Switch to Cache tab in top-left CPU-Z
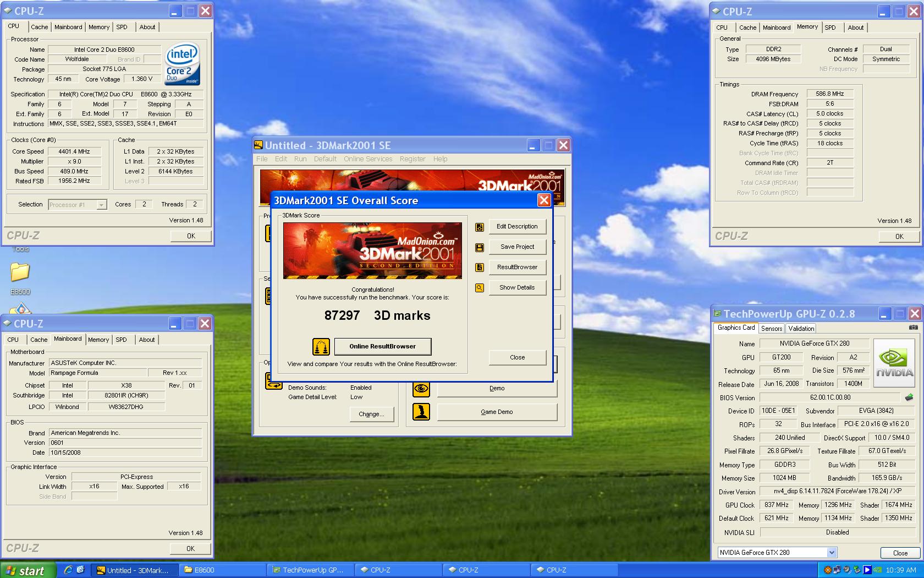 coord(39,27)
